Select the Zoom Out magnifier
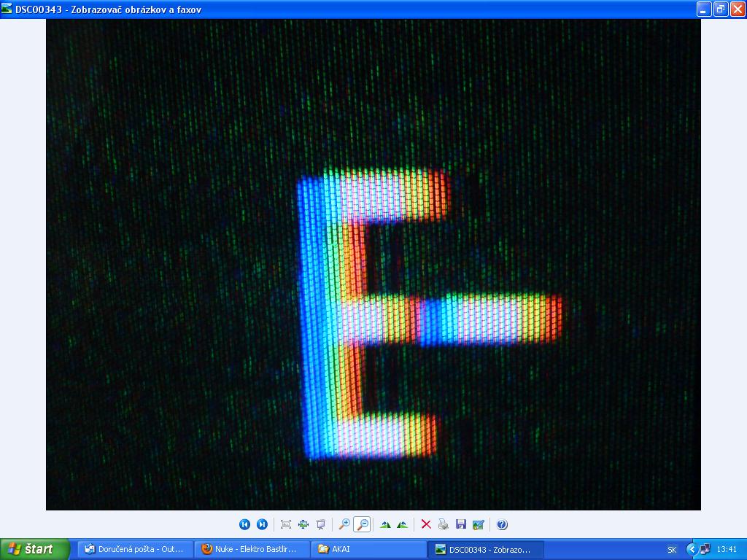This screenshot has width=747, height=560. click(x=362, y=524)
